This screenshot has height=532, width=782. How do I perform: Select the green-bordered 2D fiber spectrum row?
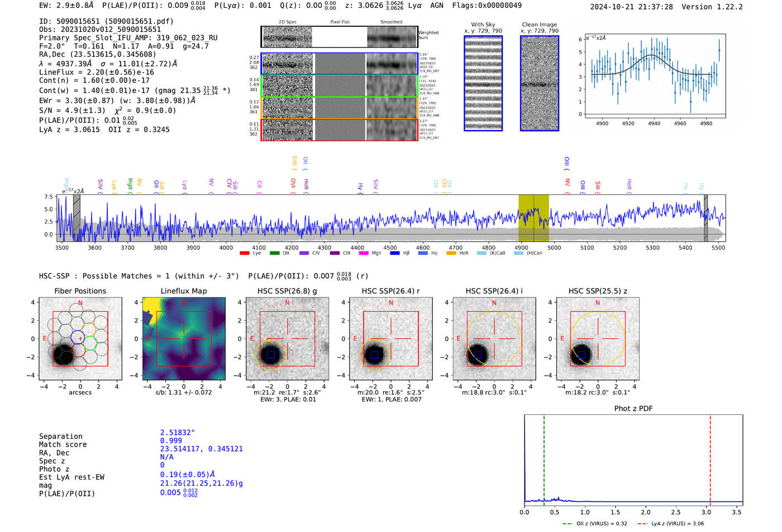(x=339, y=86)
